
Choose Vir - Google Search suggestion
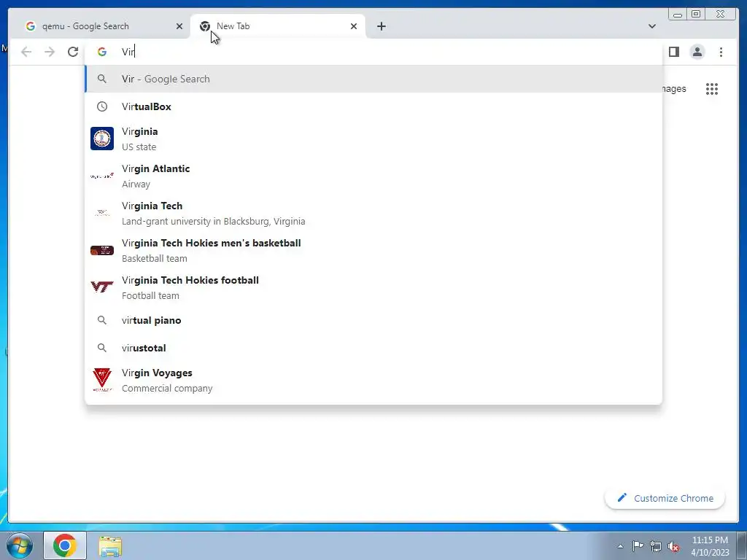coord(374,79)
